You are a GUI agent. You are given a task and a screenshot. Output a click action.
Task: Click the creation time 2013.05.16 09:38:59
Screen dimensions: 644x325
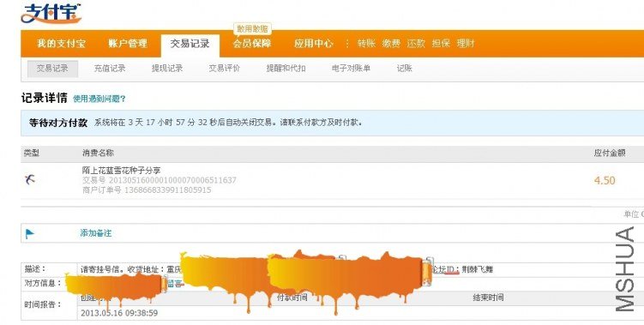point(119,313)
